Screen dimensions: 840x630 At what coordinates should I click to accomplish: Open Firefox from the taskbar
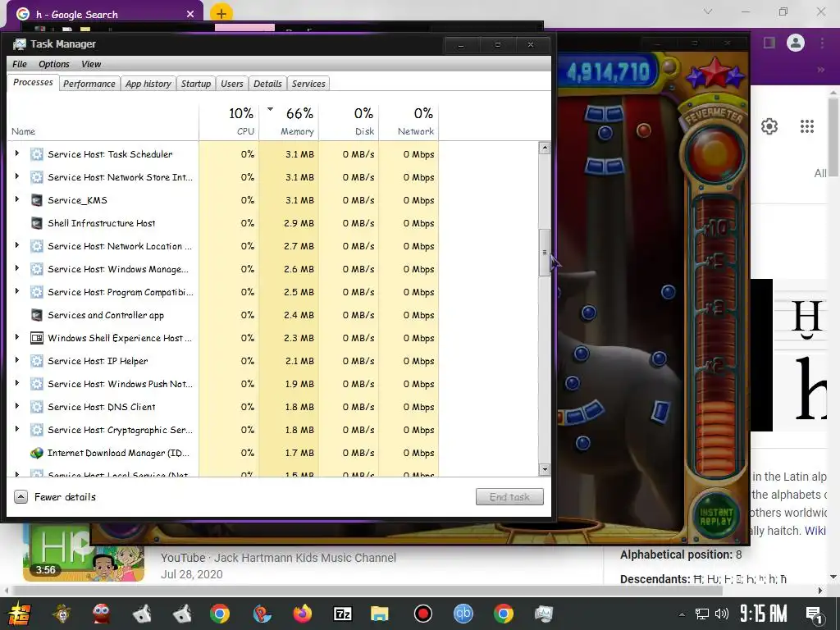(303, 614)
